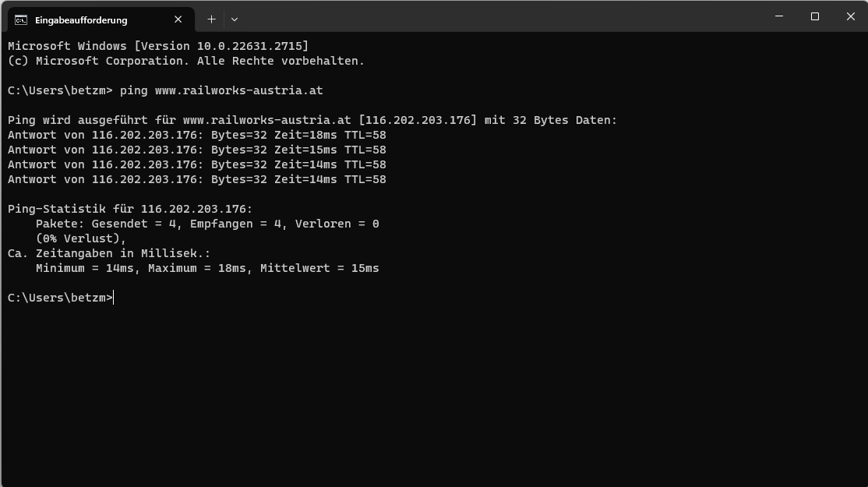This screenshot has height=487, width=868.
Task: Click the reply line showing Zeit=15ms
Action: 196,150
